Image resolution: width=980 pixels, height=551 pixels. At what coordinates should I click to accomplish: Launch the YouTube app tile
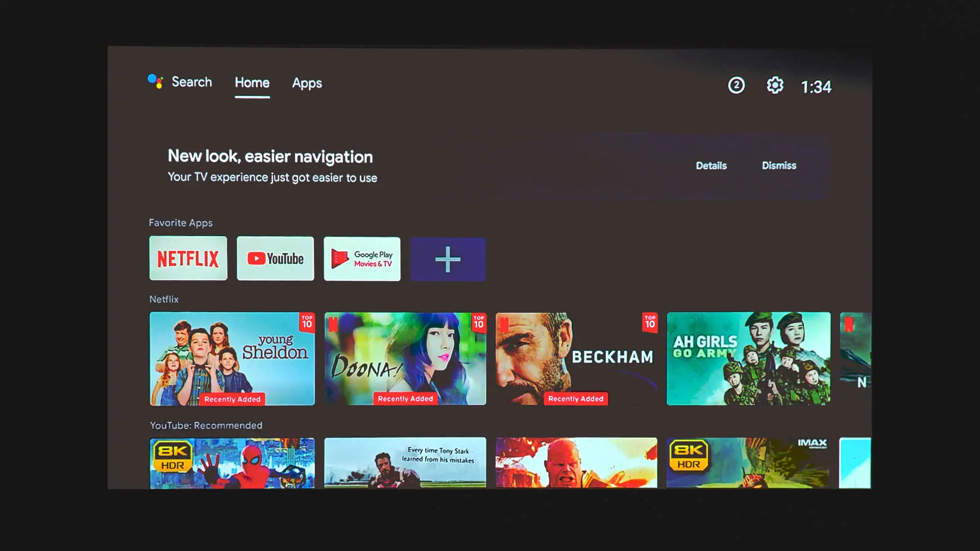tap(275, 258)
